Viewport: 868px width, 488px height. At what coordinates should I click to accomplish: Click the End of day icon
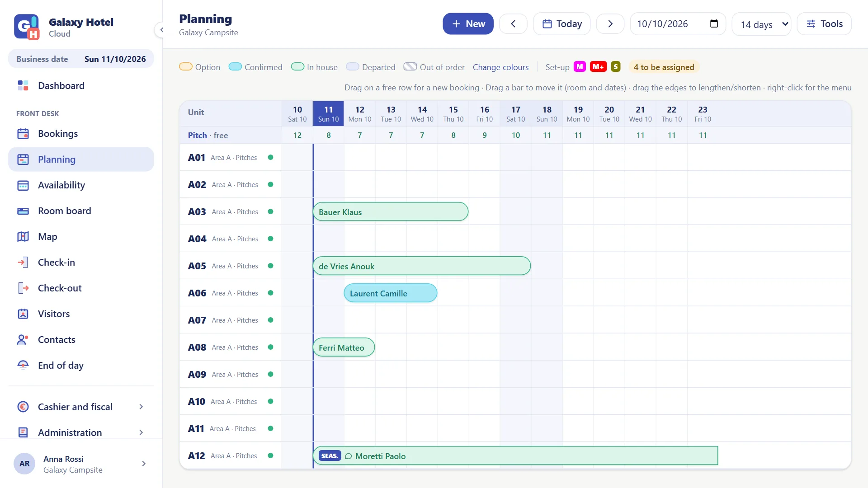coord(23,365)
